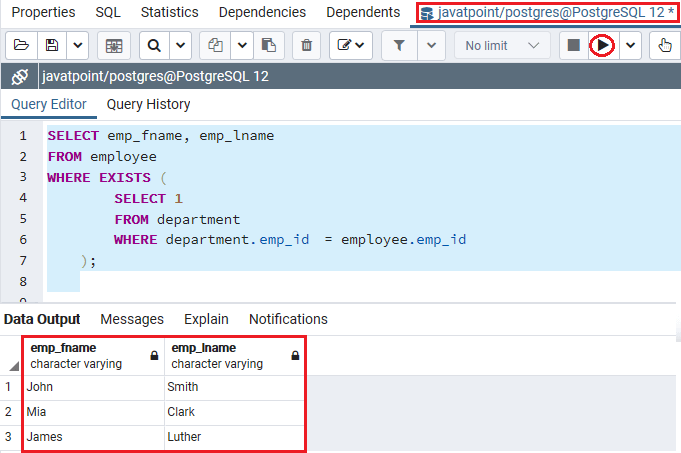
Task: Click the Execute query play button
Action: pos(602,45)
